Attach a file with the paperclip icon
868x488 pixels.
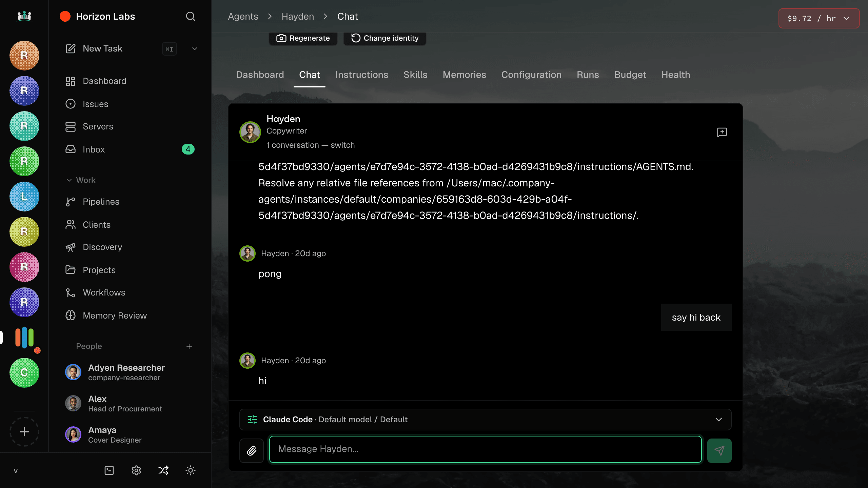pyautogui.click(x=252, y=451)
